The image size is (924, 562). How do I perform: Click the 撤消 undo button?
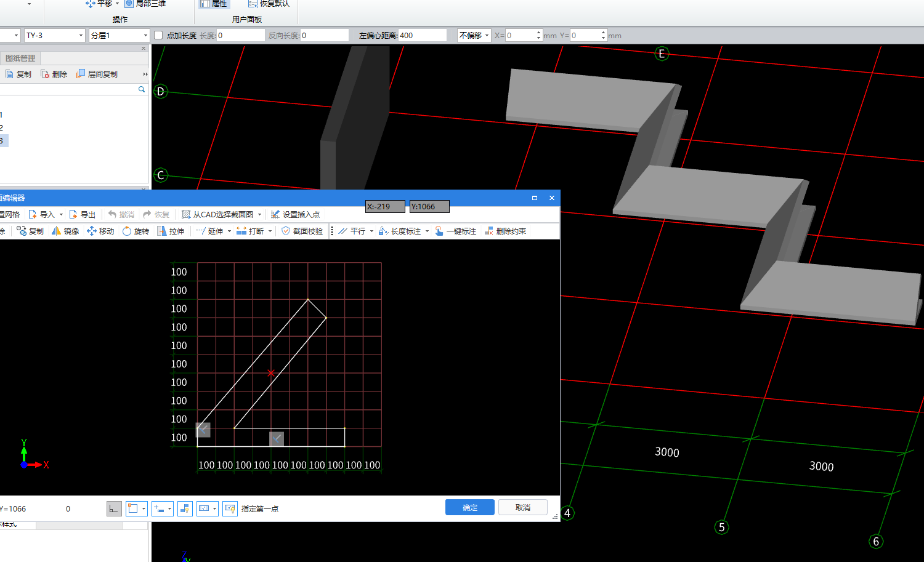[x=121, y=214]
